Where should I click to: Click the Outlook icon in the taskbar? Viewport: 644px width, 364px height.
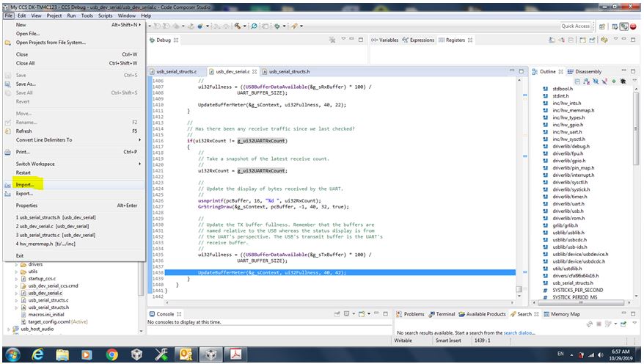(x=186, y=354)
